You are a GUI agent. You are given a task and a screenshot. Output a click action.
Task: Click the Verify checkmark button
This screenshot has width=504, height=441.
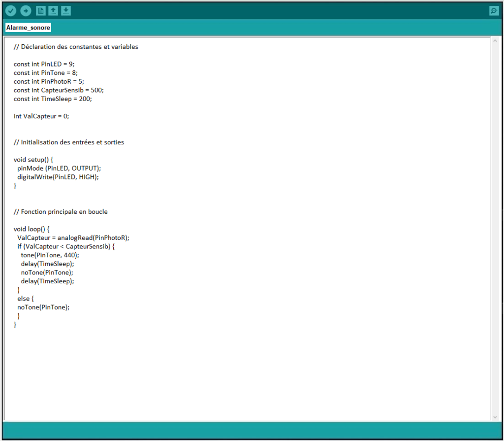tap(11, 11)
